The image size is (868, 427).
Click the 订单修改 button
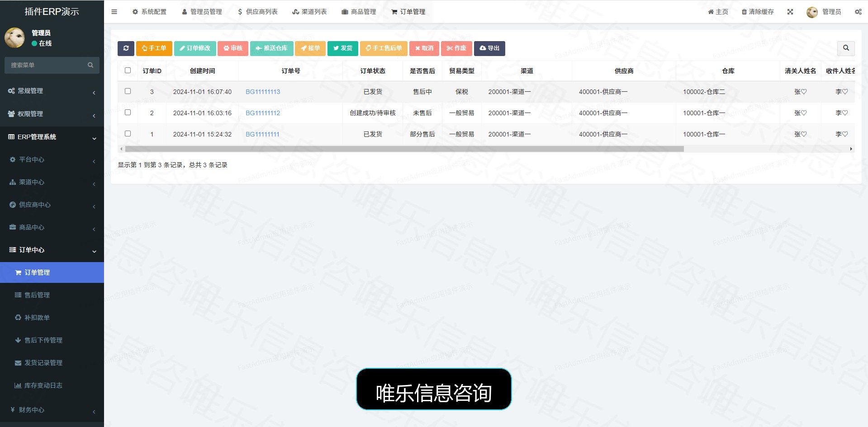(195, 48)
